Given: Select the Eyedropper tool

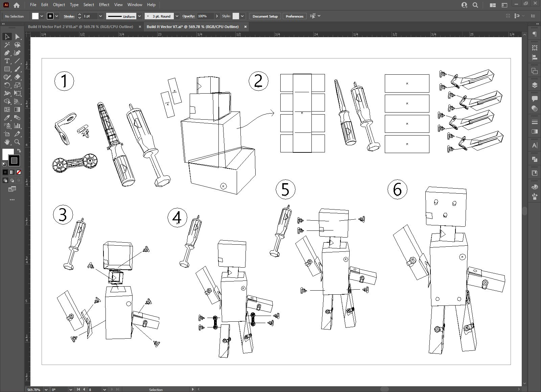Looking at the screenshot, I should [x=7, y=118].
